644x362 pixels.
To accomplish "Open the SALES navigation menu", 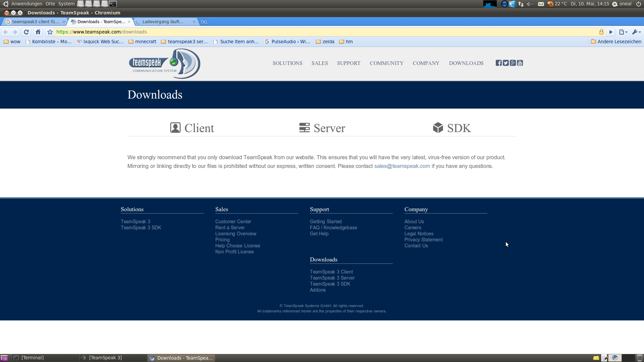I will [320, 63].
